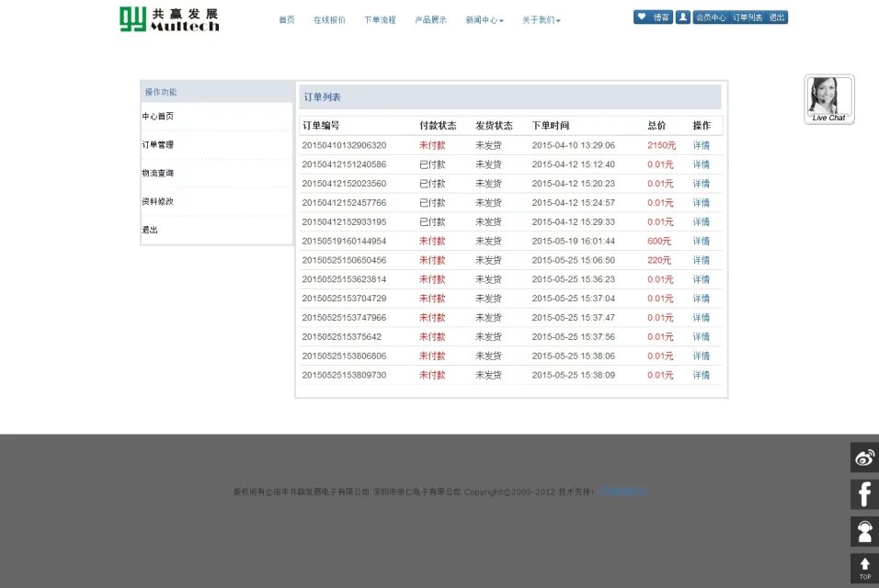Select 订单管理 in the sidebar
The width and height of the screenshot is (879, 588).
(x=157, y=145)
